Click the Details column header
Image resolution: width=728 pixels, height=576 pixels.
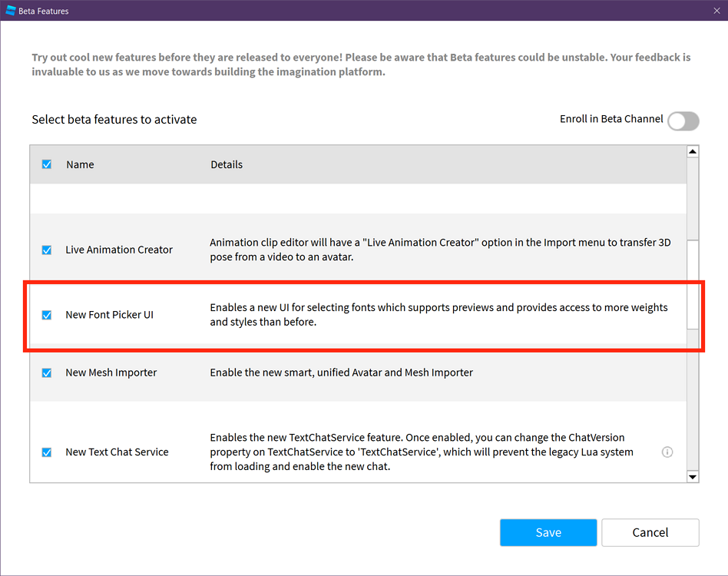[x=227, y=164]
